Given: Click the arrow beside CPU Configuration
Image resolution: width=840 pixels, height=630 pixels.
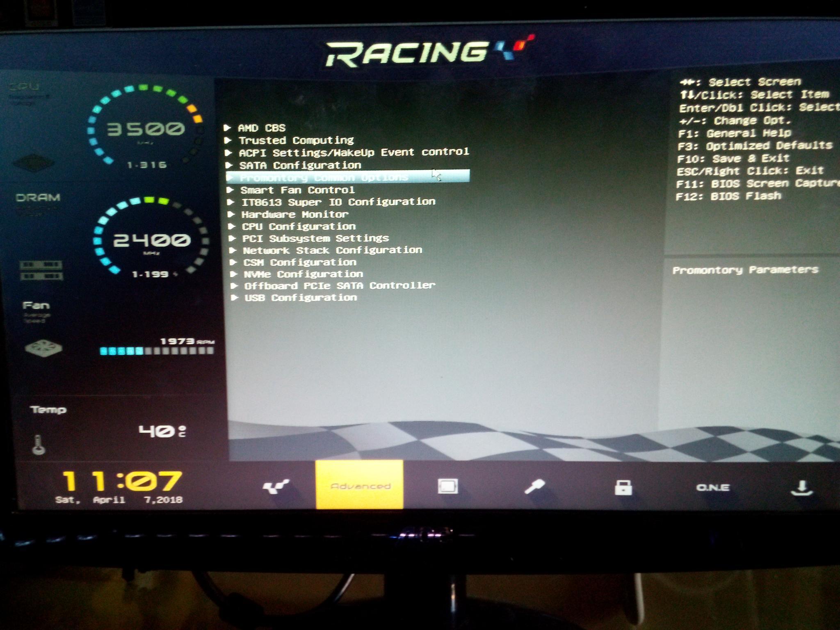Looking at the screenshot, I should point(232,226).
